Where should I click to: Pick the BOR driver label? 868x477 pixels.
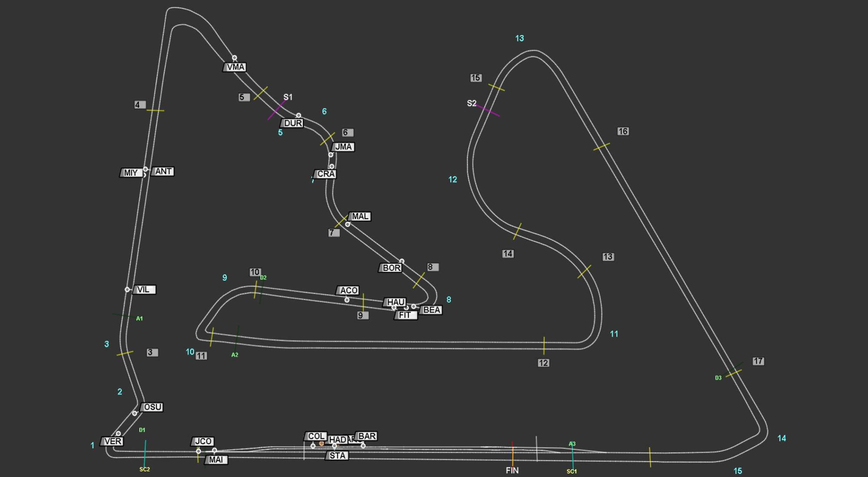click(391, 268)
